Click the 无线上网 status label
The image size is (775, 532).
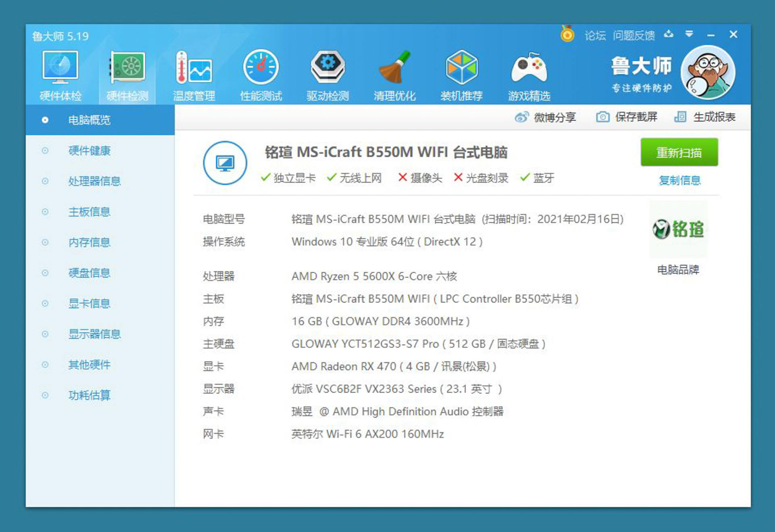[360, 177]
